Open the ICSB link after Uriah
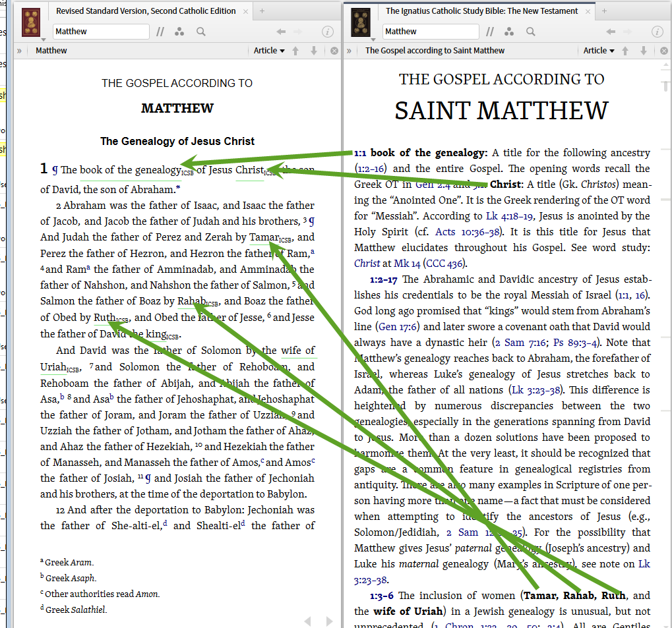 (x=73, y=370)
